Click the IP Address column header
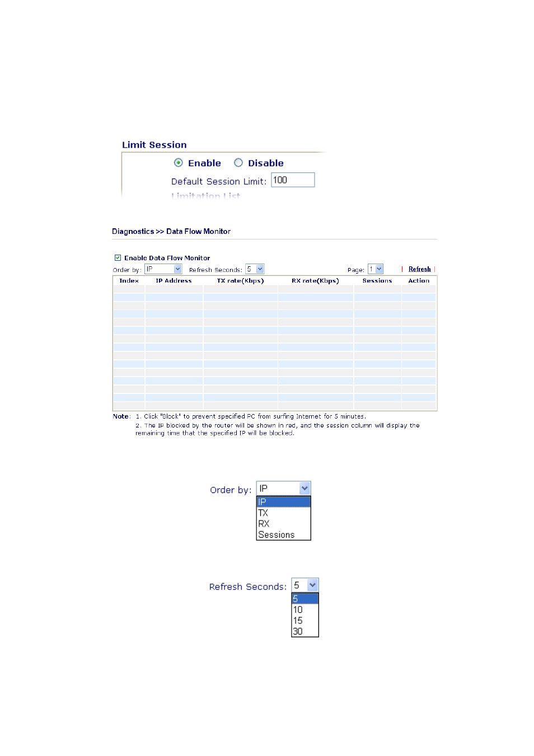The width and height of the screenshot is (534, 756). coord(174,281)
